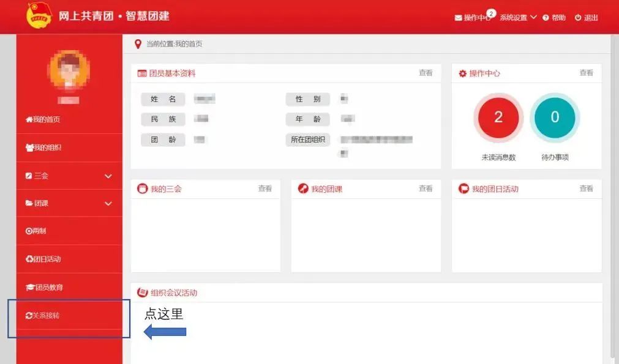
Task: Expand the 三会 sidebar submenu chevron
Action: (x=108, y=176)
